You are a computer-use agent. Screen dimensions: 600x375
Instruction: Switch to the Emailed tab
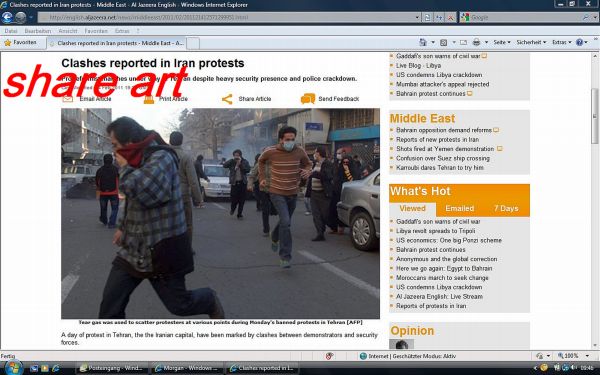460,209
